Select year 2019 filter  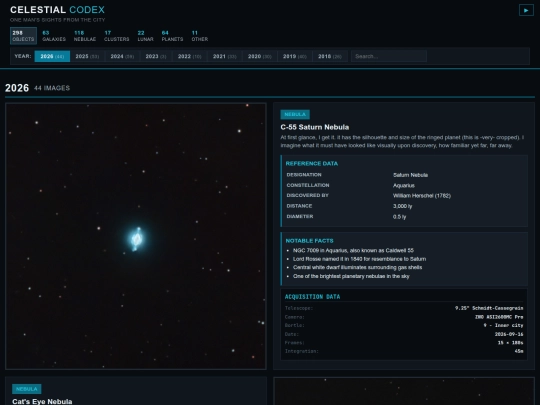(x=295, y=56)
